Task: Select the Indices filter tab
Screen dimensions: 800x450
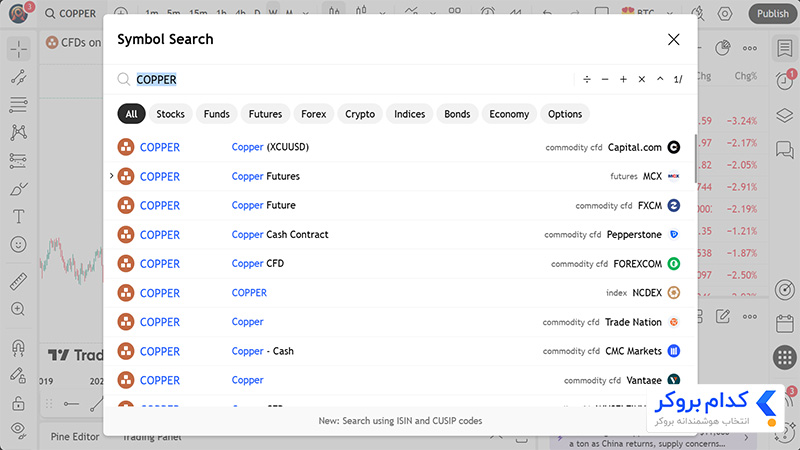Action: [409, 114]
